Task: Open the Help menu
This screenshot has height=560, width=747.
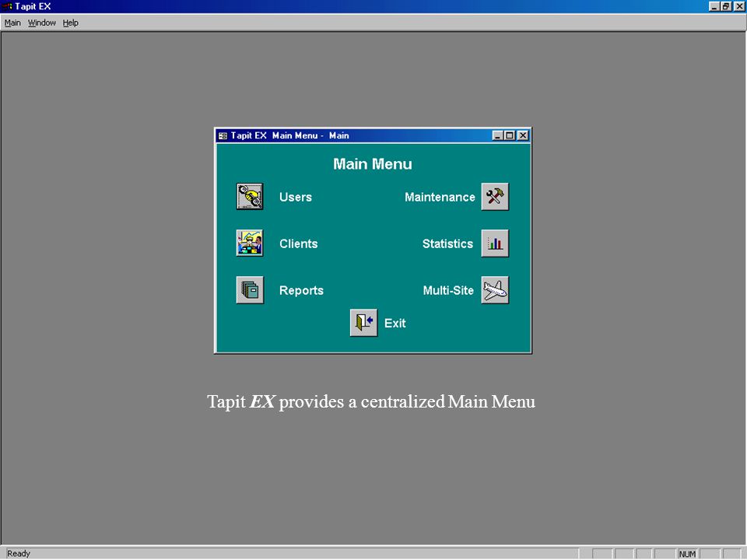Action: pyautogui.click(x=71, y=23)
